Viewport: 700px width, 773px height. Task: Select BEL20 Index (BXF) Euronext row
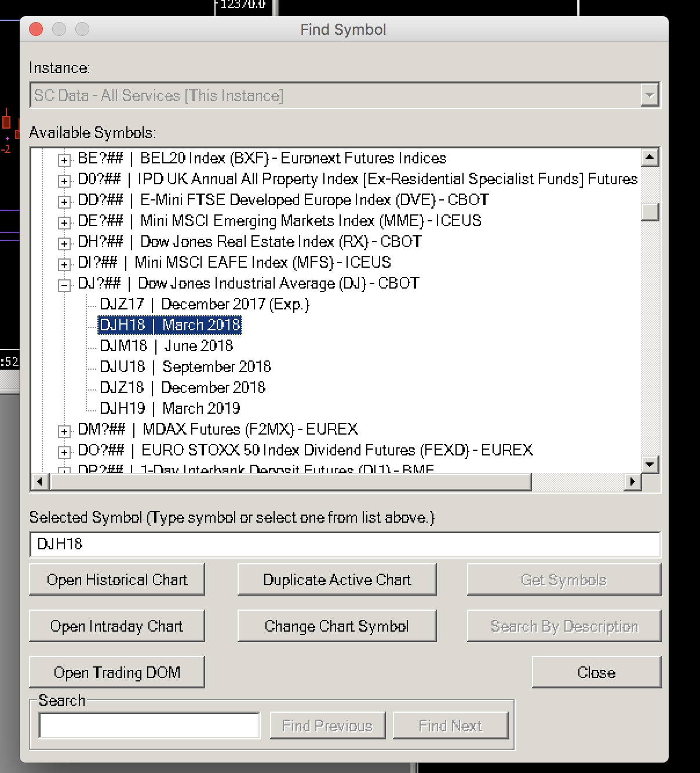point(262,158)
